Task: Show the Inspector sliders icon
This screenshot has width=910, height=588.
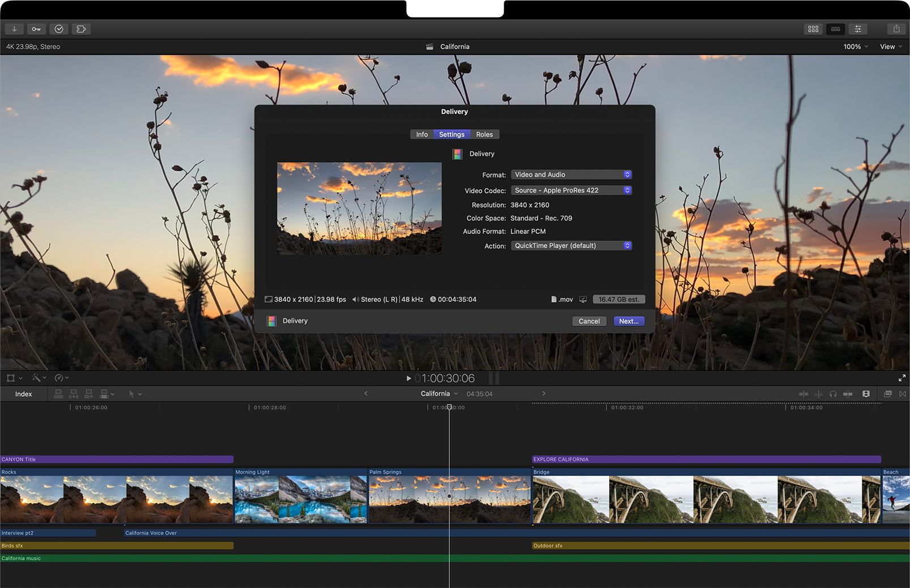Action: pyautogui.click(x=858, y=29)
